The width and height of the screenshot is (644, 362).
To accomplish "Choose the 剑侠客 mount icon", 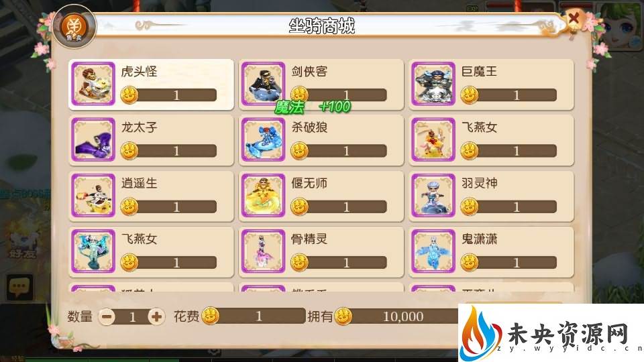I will (263, 84).
